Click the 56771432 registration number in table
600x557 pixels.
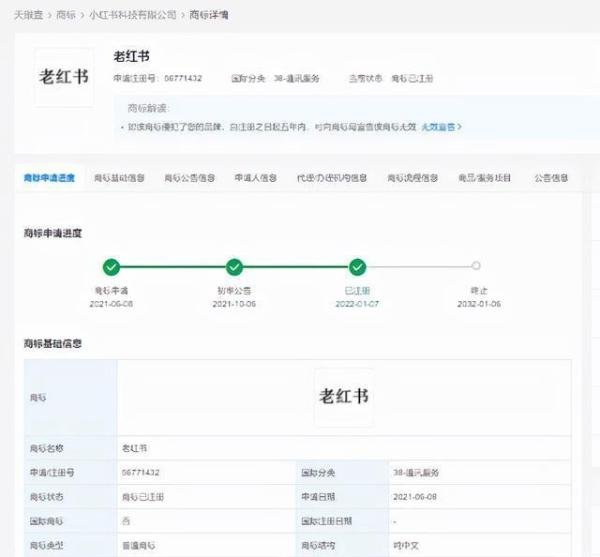coord(140,472)
